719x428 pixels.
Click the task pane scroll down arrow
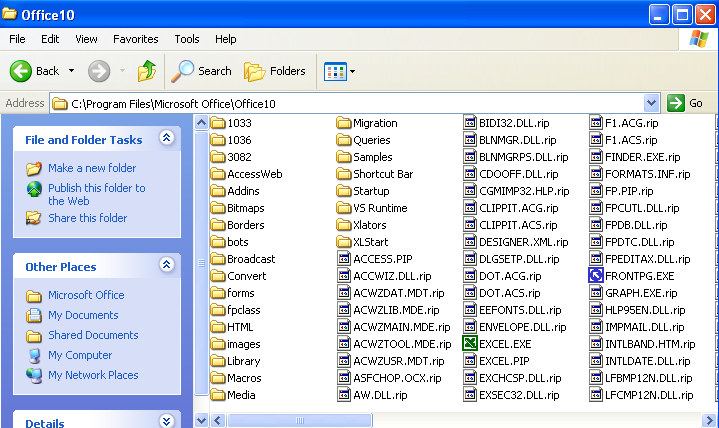201,420
